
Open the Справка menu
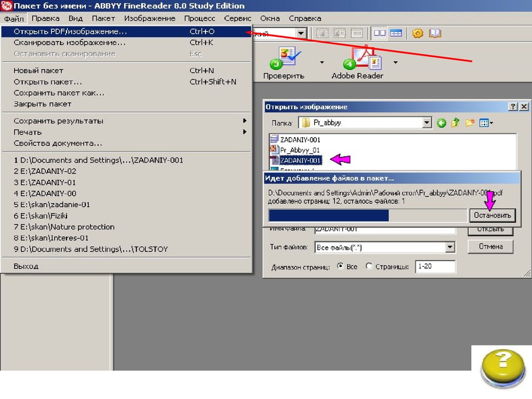[x=304, y=18]
